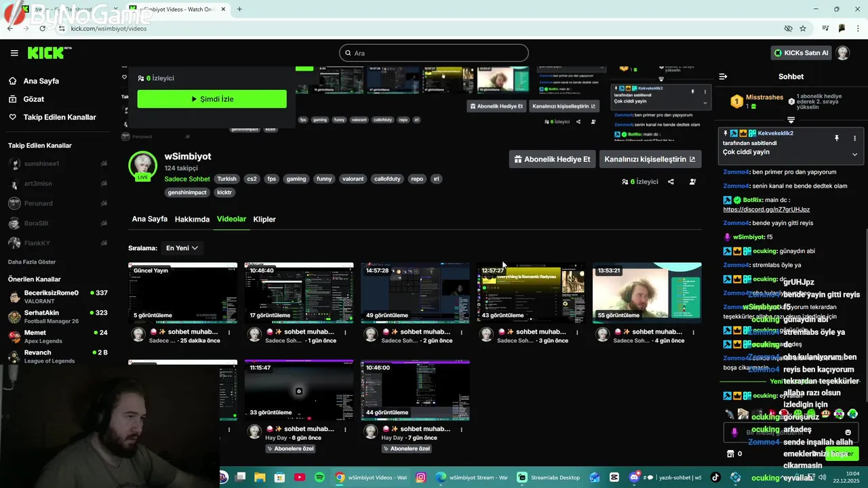The width and height of the screenshot is (868, 488).
Task: Open Ana Sayfa in the sidebar
Action: tap(41, 81)
